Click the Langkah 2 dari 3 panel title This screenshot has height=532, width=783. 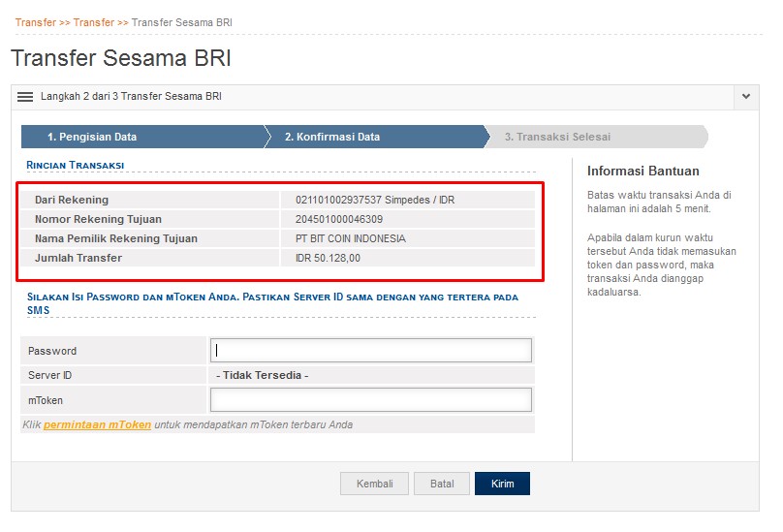pos(131,96)
